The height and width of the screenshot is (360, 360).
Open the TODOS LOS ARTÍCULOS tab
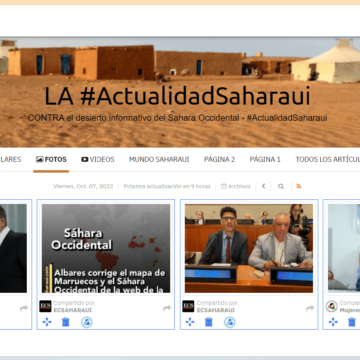[x=328, y=159]
